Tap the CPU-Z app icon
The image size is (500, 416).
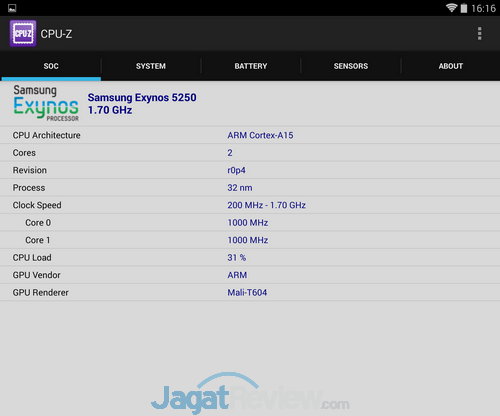point(23,33)
